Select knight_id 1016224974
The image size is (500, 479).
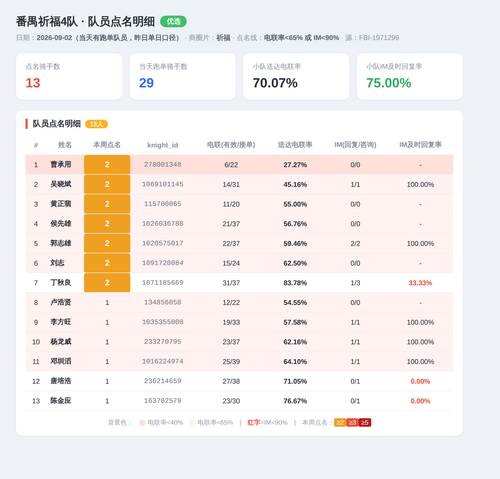pos(163,361)
